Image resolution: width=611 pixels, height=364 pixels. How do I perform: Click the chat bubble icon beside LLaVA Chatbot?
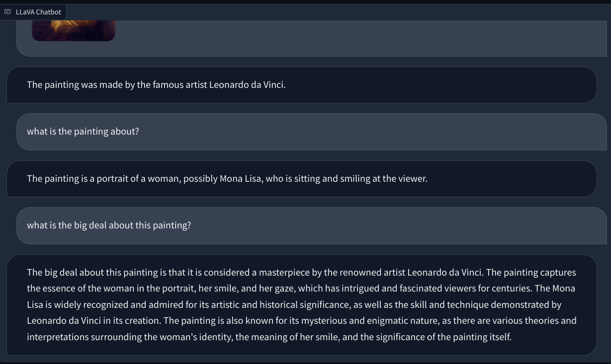8,11
